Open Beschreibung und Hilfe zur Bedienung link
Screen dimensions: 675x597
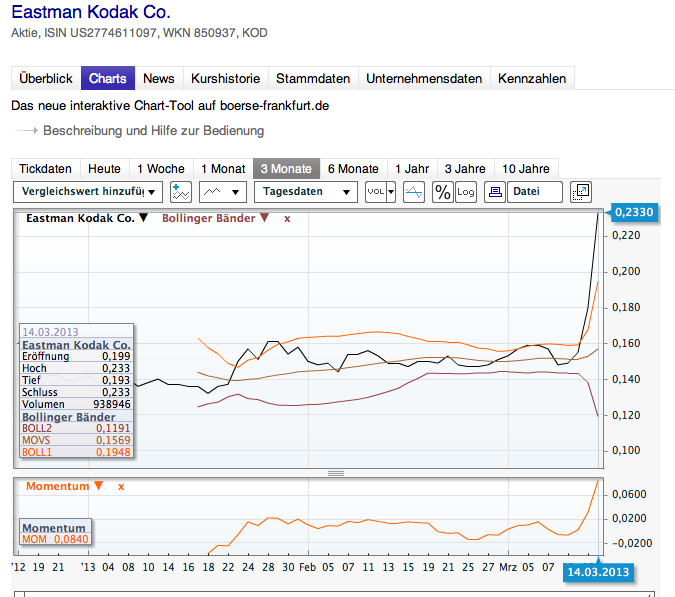[x=153, y=130]
